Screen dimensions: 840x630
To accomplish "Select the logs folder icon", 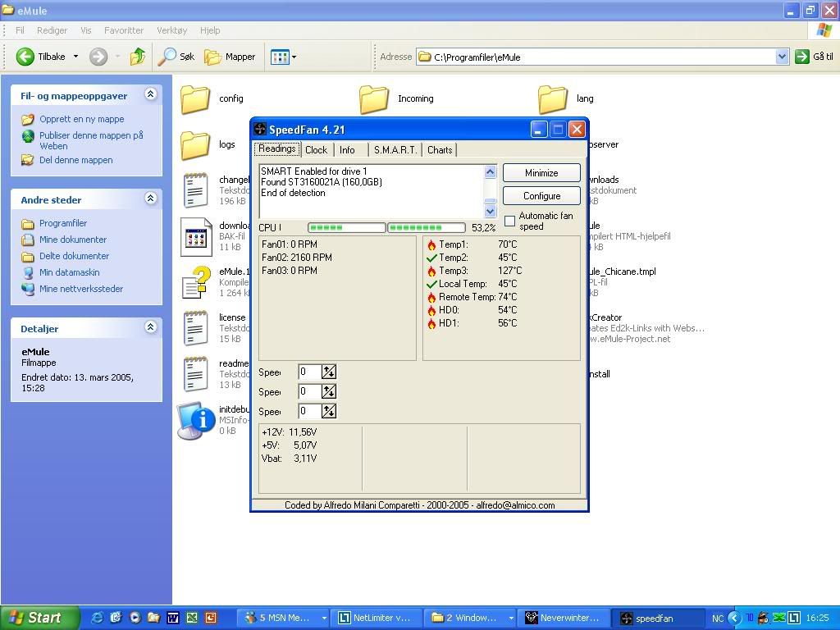I will click(195, 145).
